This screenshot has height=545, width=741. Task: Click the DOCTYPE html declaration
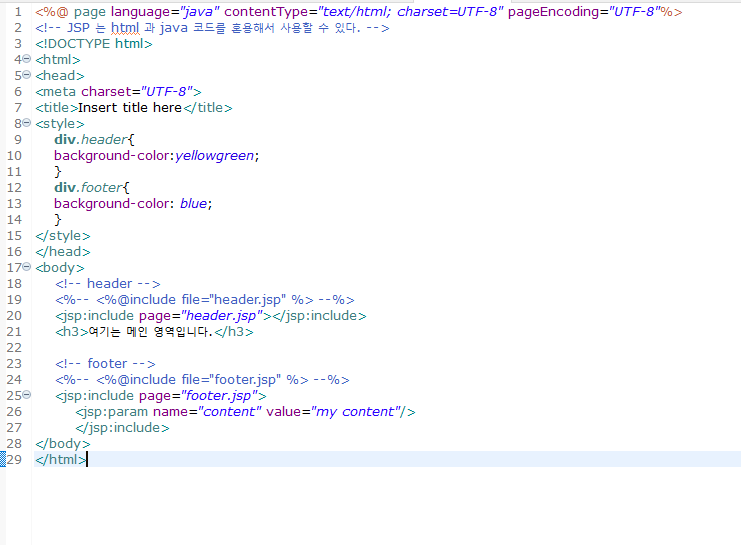[x=94, y=44]
